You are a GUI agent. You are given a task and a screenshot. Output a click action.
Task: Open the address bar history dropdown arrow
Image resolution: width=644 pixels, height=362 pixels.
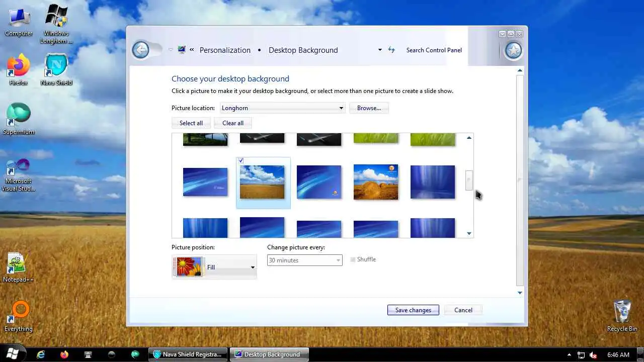click(380, 50)
